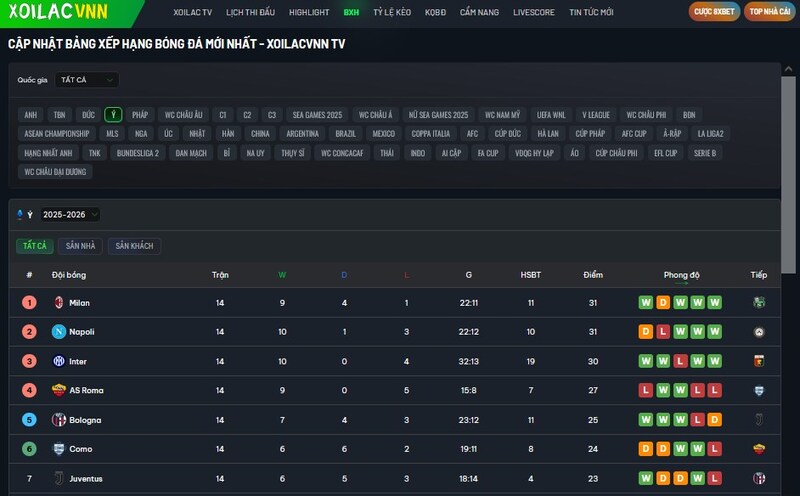Image resolution: width=800 pixels, height=496 pixels.
Task: Open the KQBĐ navigation menu
Action: 436,12
